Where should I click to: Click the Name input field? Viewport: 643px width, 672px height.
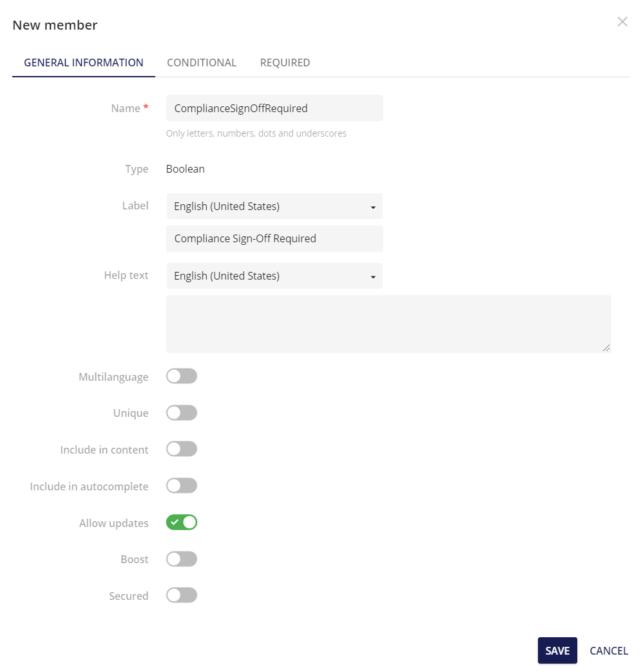(274, 108)
